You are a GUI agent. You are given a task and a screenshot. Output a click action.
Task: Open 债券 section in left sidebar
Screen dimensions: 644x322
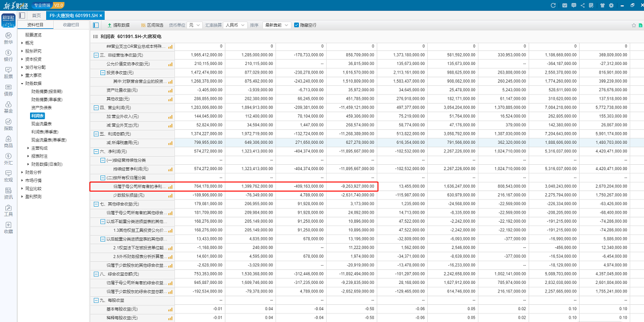tap(8, 90)
